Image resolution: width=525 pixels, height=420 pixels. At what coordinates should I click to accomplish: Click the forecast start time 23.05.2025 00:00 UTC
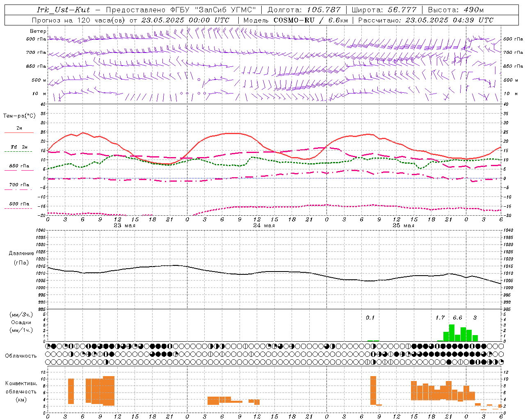click(185, 20)
